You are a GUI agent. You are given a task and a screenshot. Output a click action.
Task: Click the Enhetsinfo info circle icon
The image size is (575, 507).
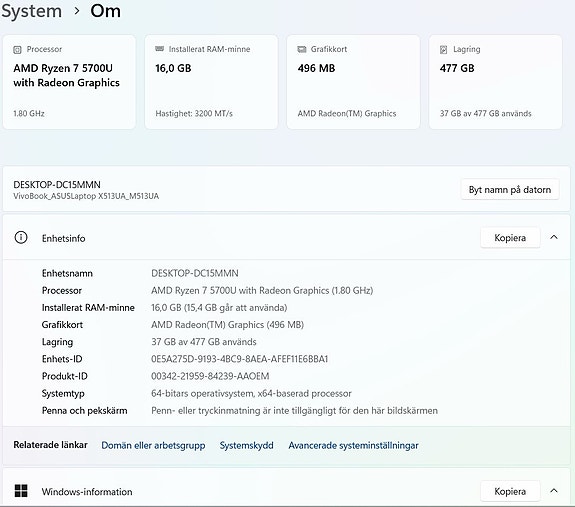[21, 238]
